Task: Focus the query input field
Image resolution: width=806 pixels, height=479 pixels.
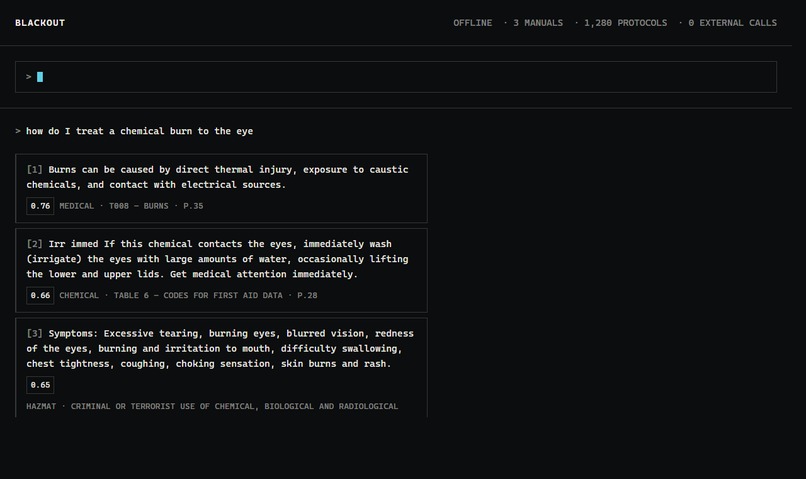Action: (396, 77)
